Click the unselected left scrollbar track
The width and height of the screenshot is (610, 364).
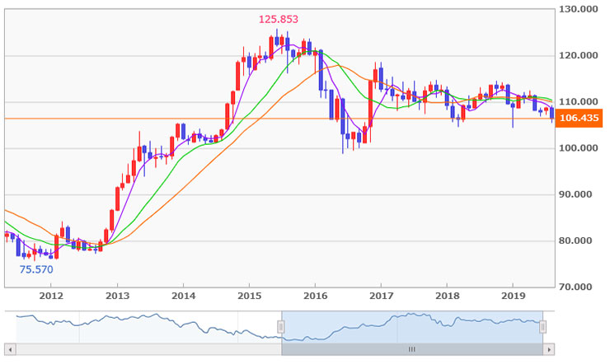148,350
